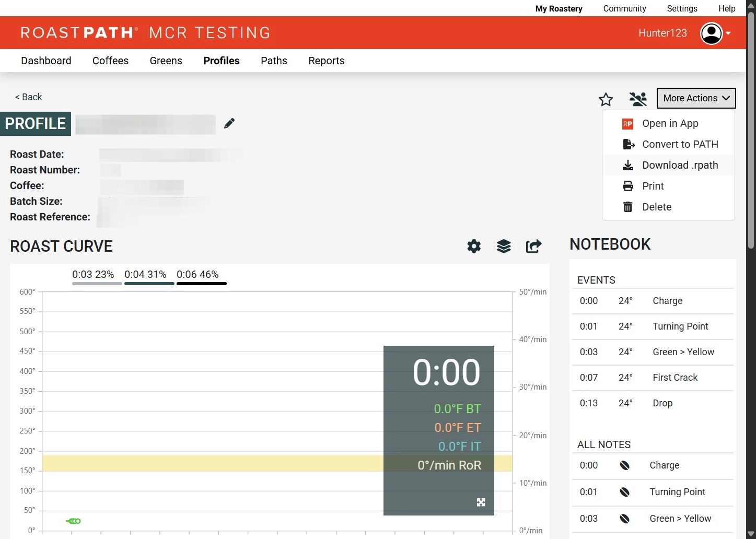This screenshot has width=756, height=539.
Task: Select the Turning Point event at 0:01
Action: (x=653, y=326)
